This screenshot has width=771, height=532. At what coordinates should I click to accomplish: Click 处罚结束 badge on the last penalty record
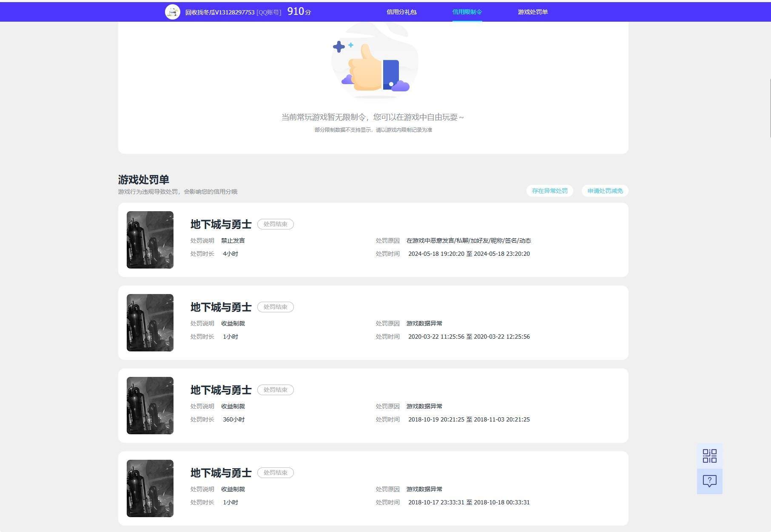pyautogui.click(x=276, y=473)
